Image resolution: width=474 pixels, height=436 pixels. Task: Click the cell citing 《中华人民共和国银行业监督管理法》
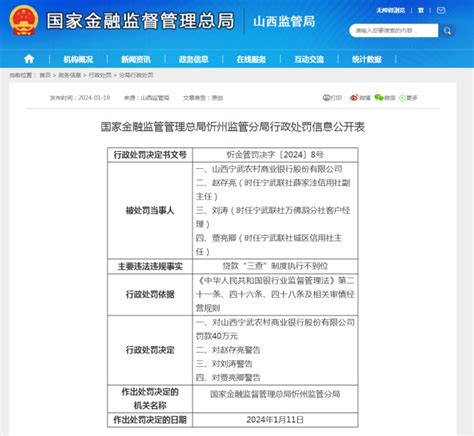[275, 294]
